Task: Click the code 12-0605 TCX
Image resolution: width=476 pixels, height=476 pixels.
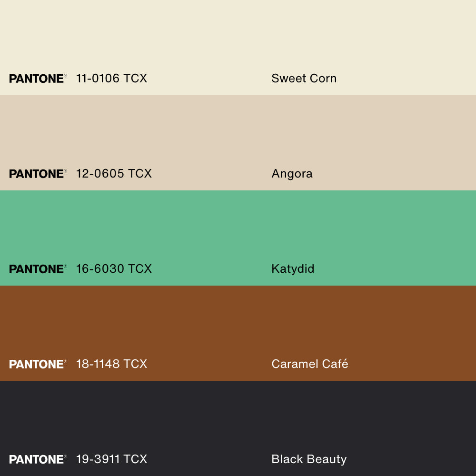Action: pyautogui.click(x=114, y=174)
